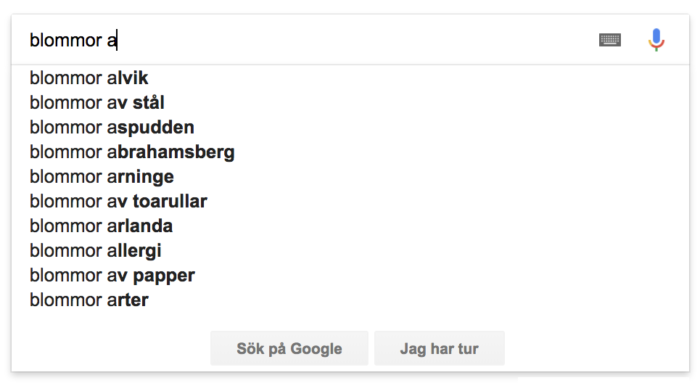This screenshot has height=383, width=700.
Task: Select the 'blommor arter' suggestion
Action: pos(350,300)
